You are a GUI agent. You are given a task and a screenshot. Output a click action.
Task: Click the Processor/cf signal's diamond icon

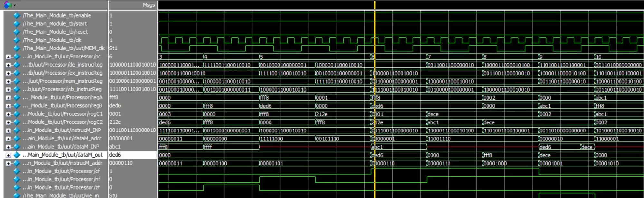(16, 171)
